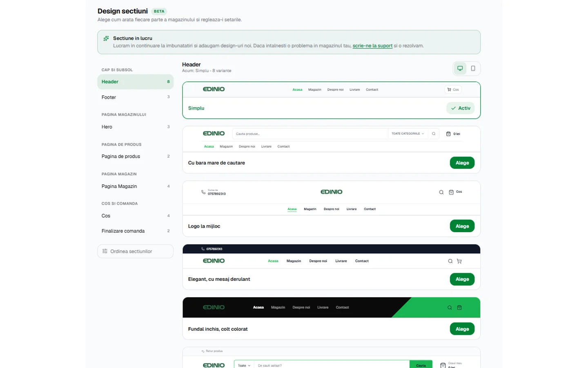Image resolution: width=588 pixels, height=368 pixels.
Task: Click Magazin in Logo la mijloc preview nav
Action: click(x=310, y=209)
